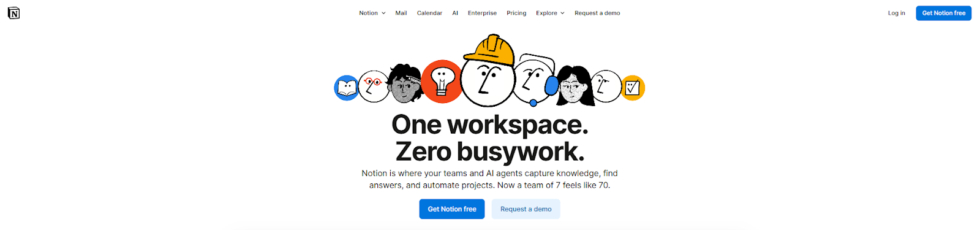980x230 pixels.
Task: Click the curly-haired person illustration
Action: (x=405, y=83)
